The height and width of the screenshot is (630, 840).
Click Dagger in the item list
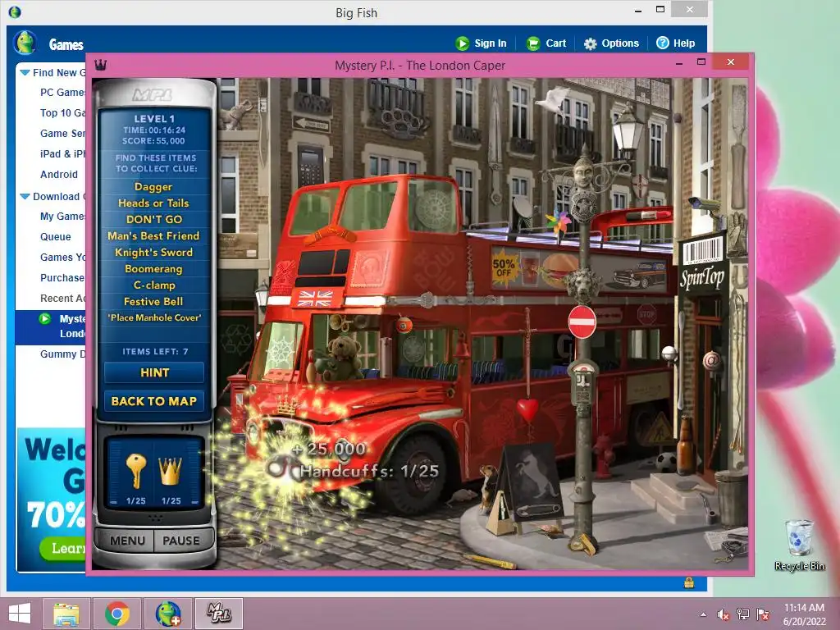153,186
